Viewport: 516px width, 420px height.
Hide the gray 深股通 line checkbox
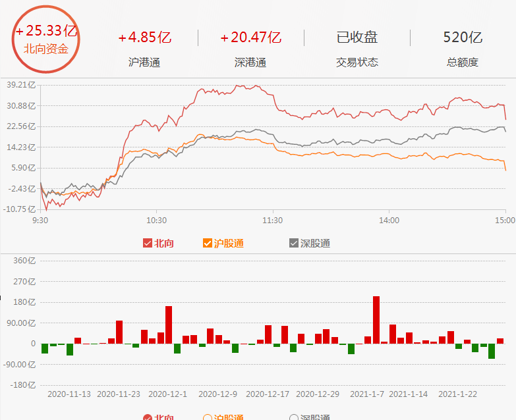(x=294, y=244)
